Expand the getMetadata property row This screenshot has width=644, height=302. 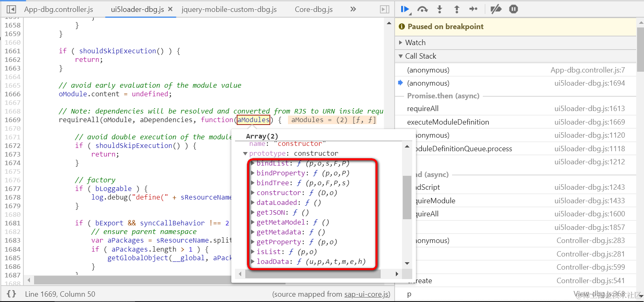tap(253, 232)
